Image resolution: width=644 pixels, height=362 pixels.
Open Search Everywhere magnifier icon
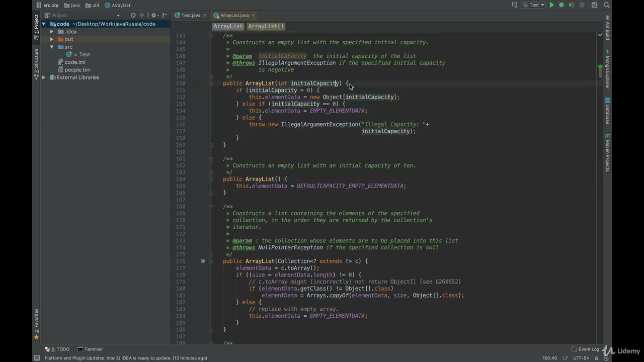pos(606,5)
